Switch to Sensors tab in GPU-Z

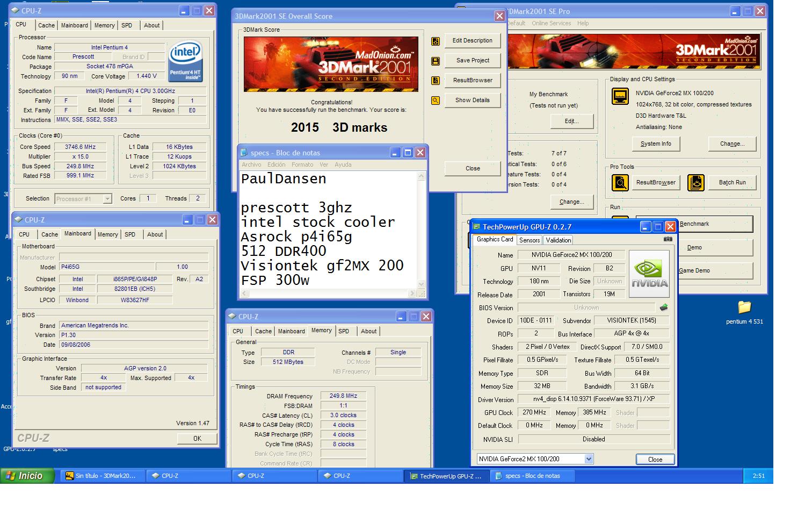pos(530,240)
